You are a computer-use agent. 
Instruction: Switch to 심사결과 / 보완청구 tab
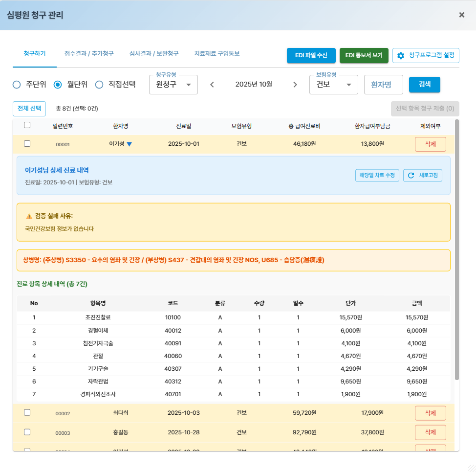point(154,53)
